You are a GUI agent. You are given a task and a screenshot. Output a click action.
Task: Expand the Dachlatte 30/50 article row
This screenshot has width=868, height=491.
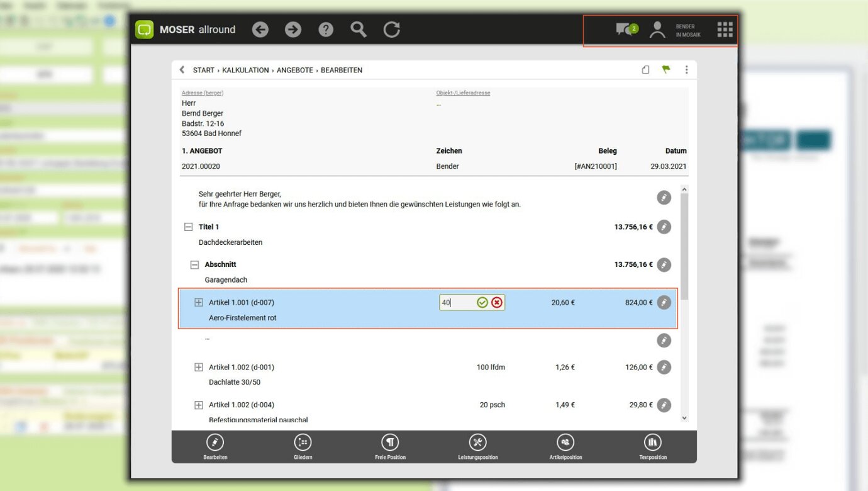199,367
